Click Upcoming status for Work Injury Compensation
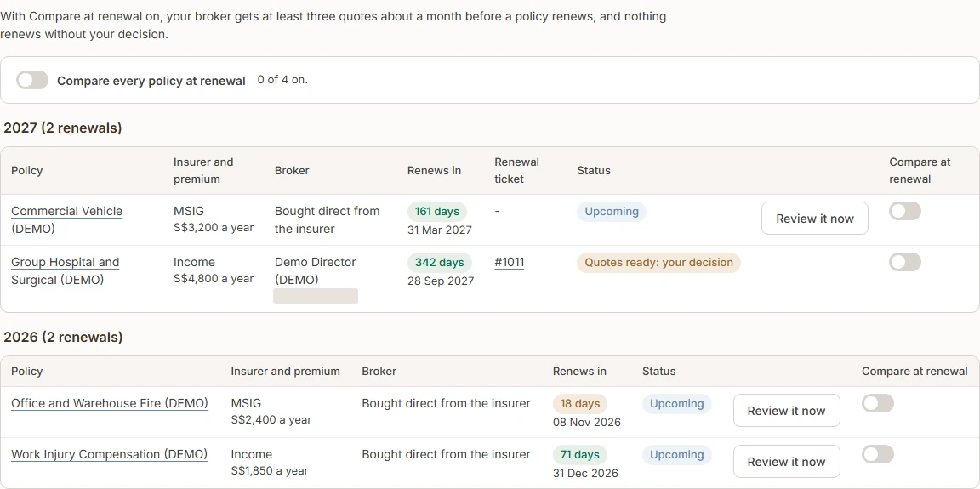Screen dimensions: 980x489 click(x=677, y=455)
